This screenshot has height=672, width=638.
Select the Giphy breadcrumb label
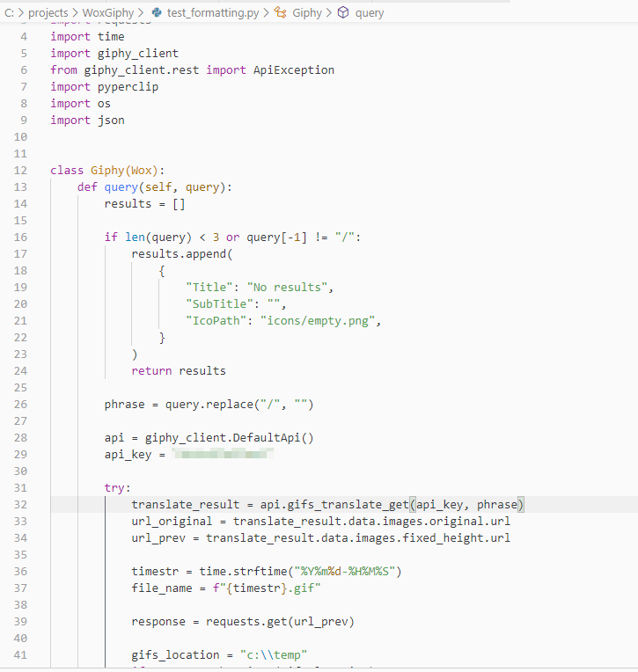(x=307, y=13)
